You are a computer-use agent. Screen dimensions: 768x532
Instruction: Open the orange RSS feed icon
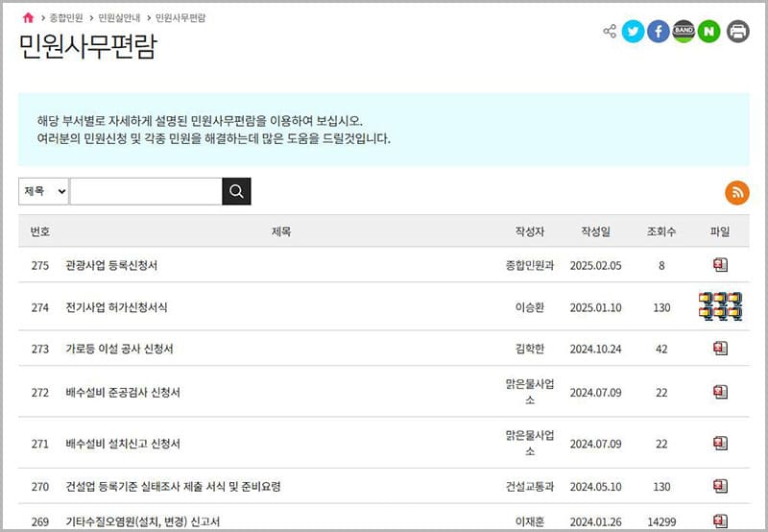(x=736, y=192)
